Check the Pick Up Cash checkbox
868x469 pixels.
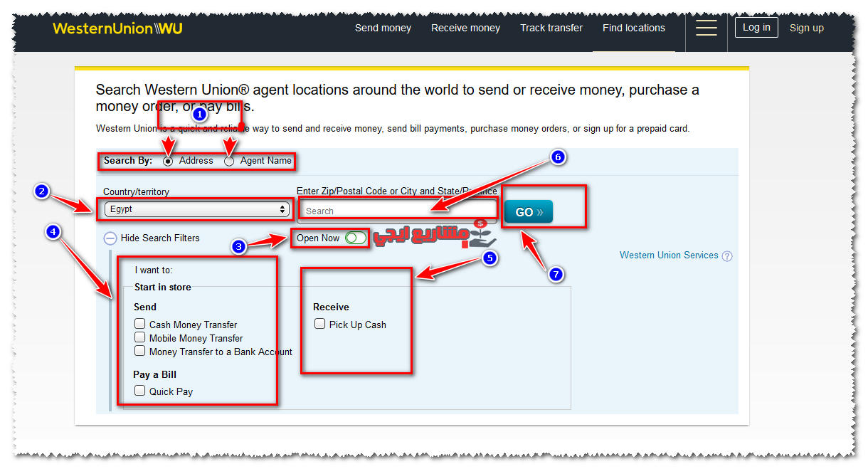point(320,324)
